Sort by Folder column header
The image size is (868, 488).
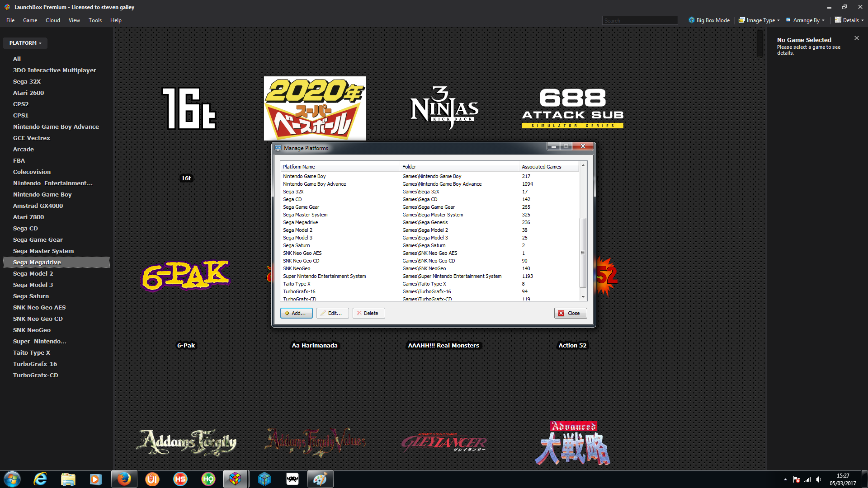(x=459, y=167)
